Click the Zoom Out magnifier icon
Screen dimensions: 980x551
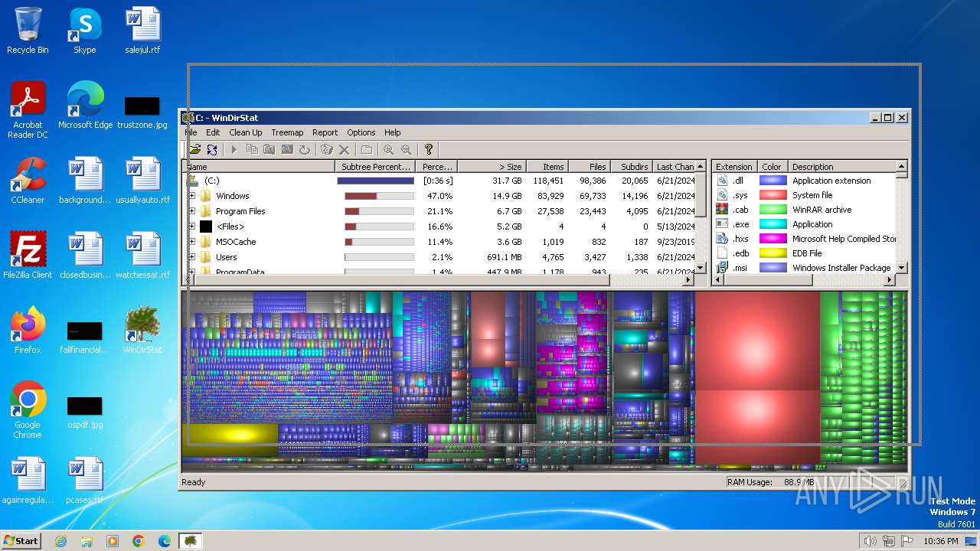407,150
